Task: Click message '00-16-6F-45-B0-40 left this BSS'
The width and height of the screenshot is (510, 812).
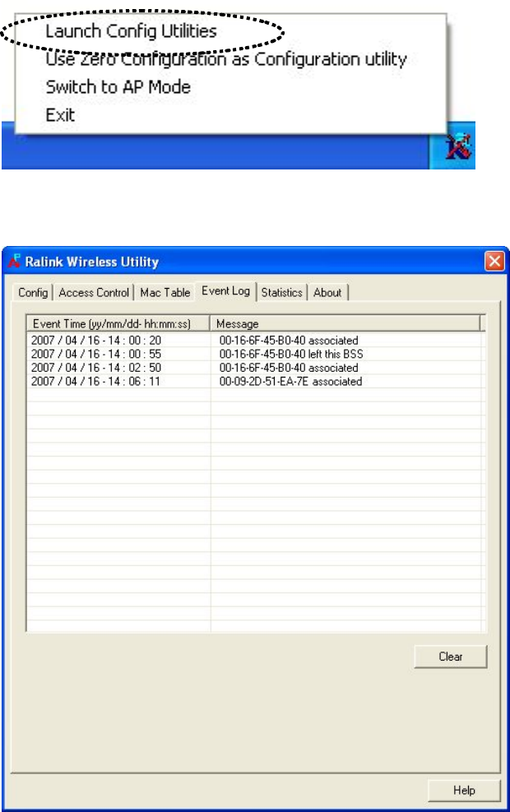Action: point(291,355)
